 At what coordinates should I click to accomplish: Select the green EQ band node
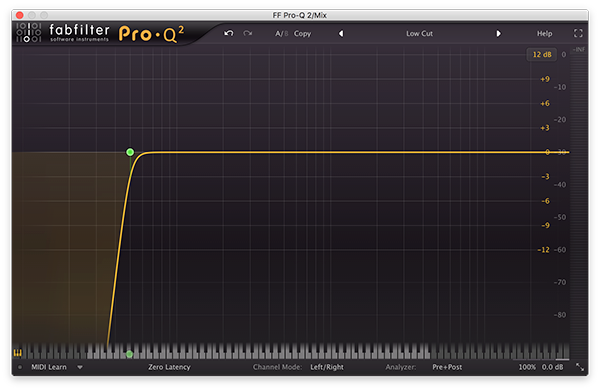click(x=130, y=152)
